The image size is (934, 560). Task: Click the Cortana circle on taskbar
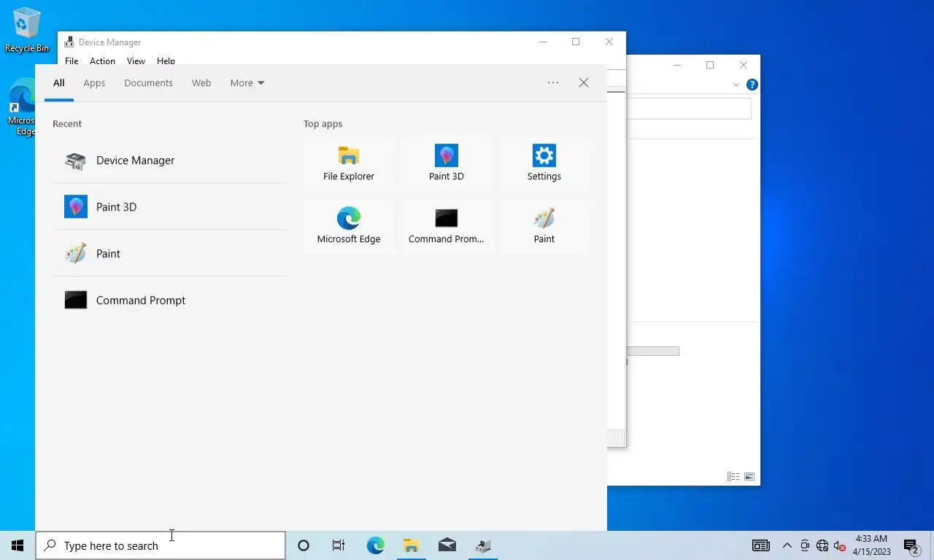click(x=304, y=545)
